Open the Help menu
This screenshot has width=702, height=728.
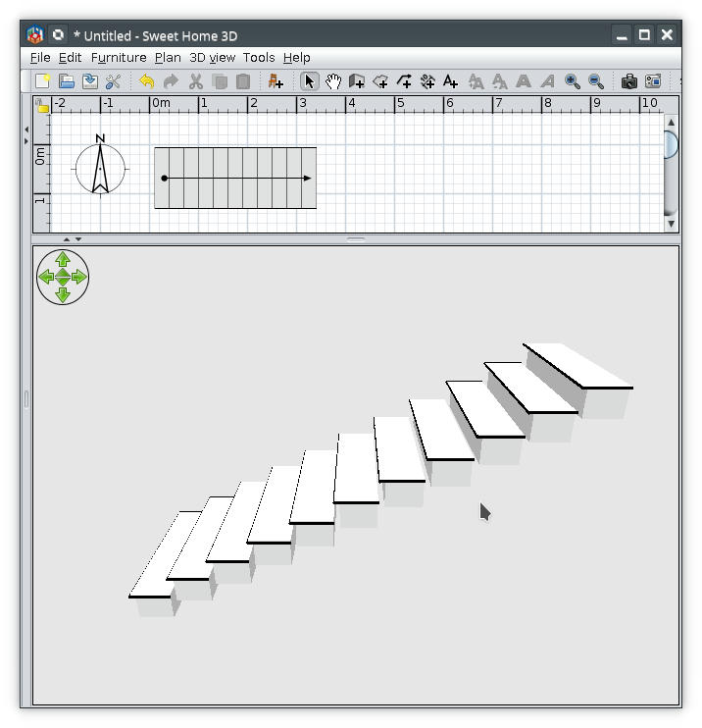tap(297, 58)
